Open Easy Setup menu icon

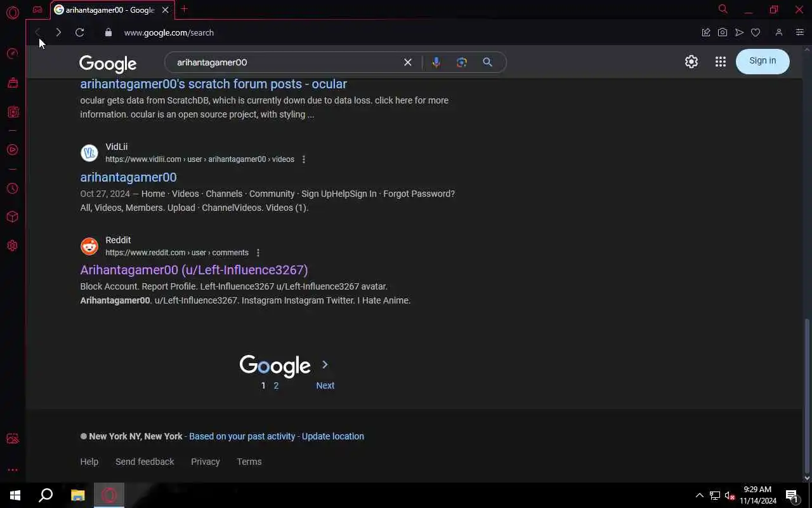[x=799, y=32]
